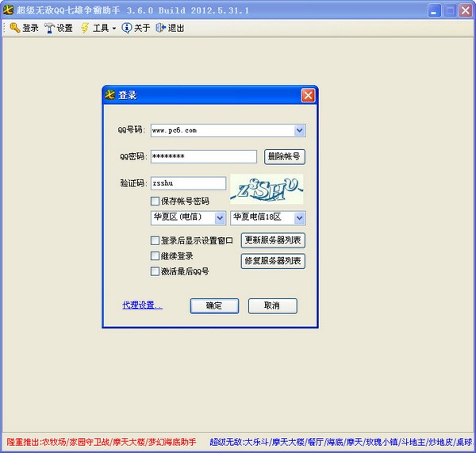Click the 工具 lightning bolt icon
The image size is (476, 453).
pos(85,28)
